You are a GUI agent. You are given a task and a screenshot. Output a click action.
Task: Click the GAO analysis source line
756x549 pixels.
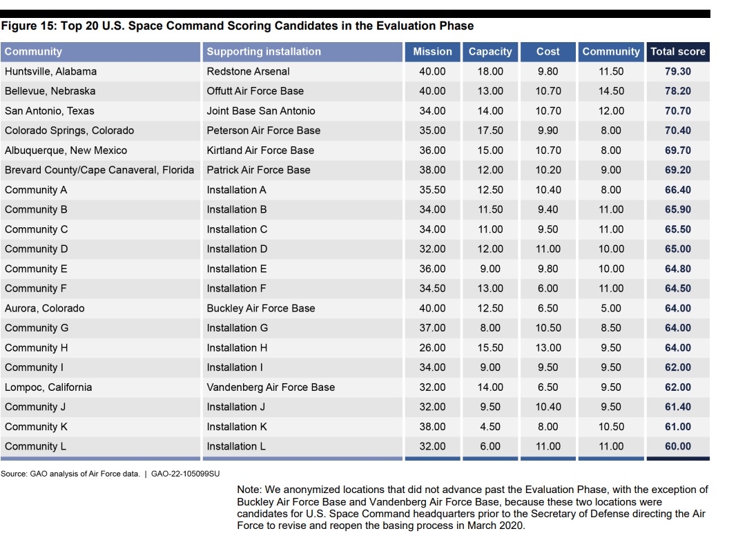click(x=110, y=474)
